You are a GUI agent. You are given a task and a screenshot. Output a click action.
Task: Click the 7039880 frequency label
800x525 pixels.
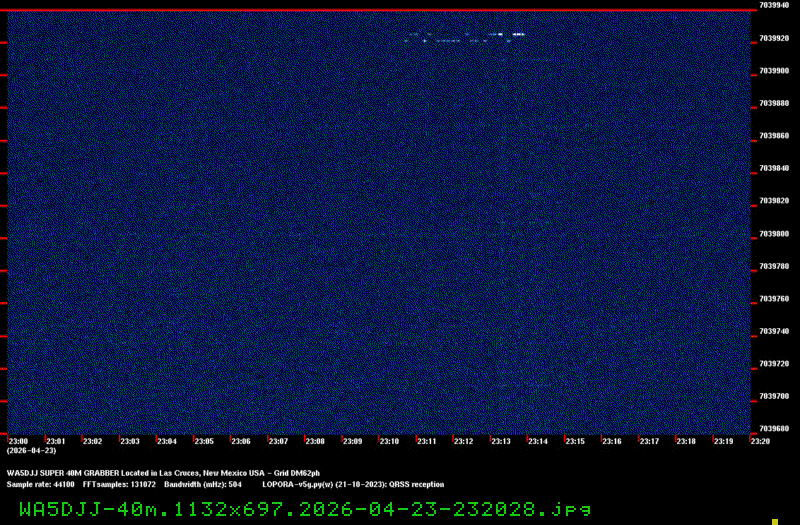[x=774, y=103]
